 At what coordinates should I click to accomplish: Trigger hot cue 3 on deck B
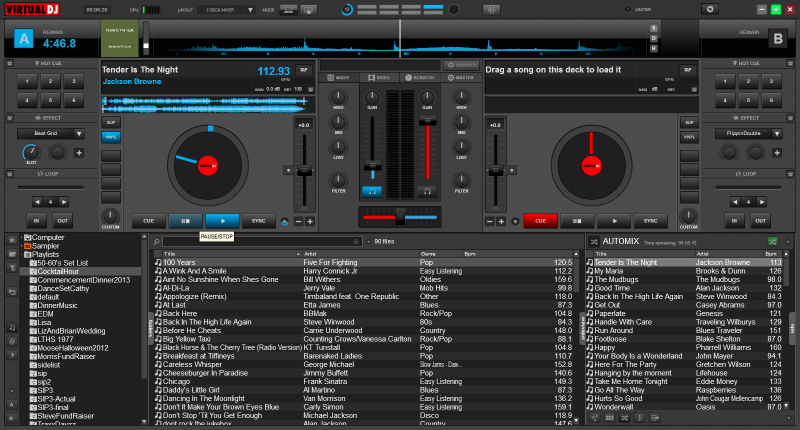click(x=771, y=81)
